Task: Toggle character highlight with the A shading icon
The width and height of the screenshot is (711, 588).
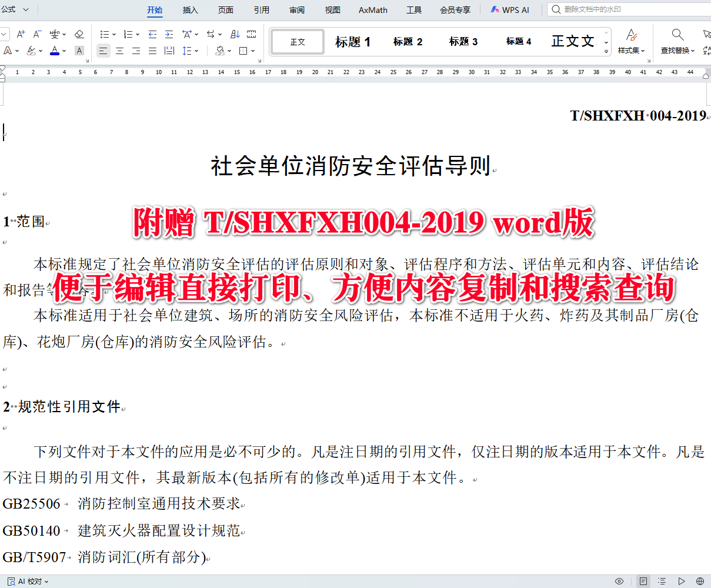Action: pyautogui.click(x=79, y=51)
